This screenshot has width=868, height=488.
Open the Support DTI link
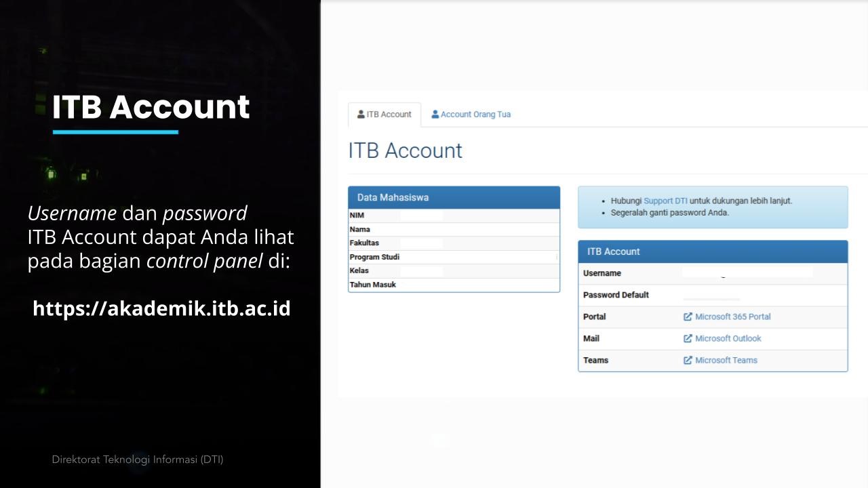(665, 201)
